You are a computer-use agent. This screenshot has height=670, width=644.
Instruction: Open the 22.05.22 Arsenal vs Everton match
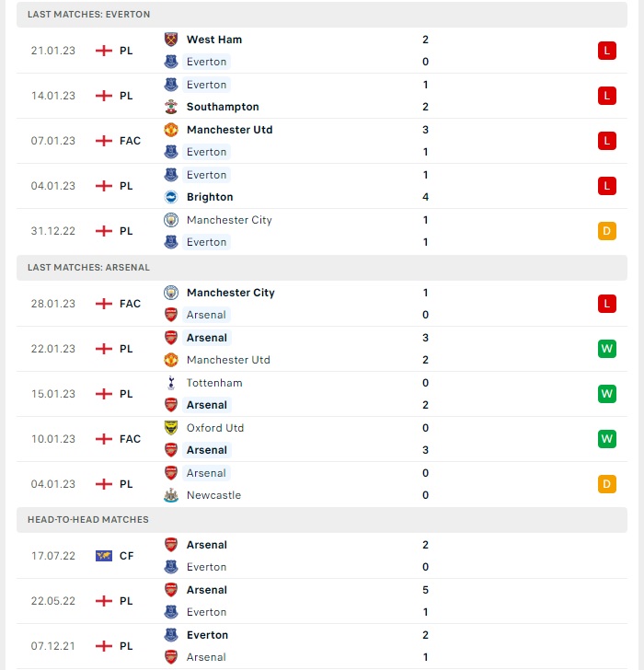(x=322, y=601)
